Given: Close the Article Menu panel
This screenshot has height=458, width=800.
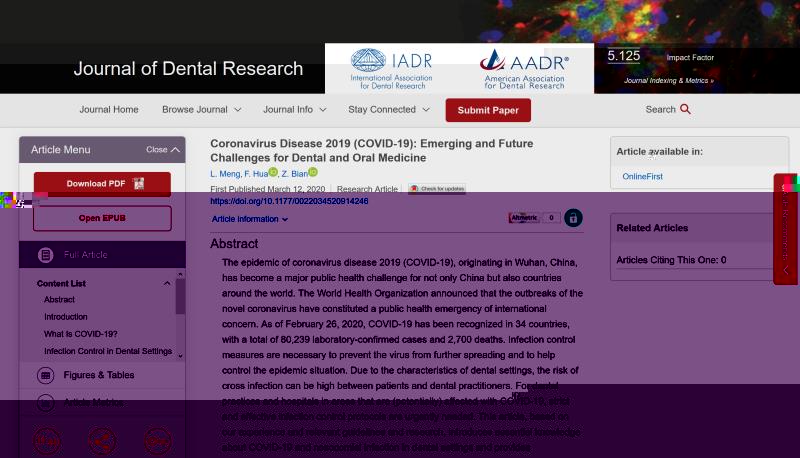Looking at the screenshot, I should click(163, 149).
